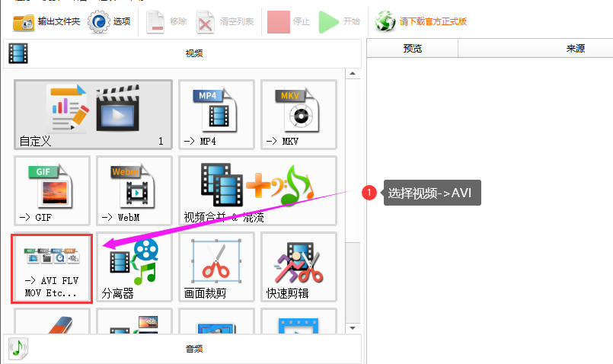Open the -> AVI FLV MOV Etc tile

coord(52,269)
